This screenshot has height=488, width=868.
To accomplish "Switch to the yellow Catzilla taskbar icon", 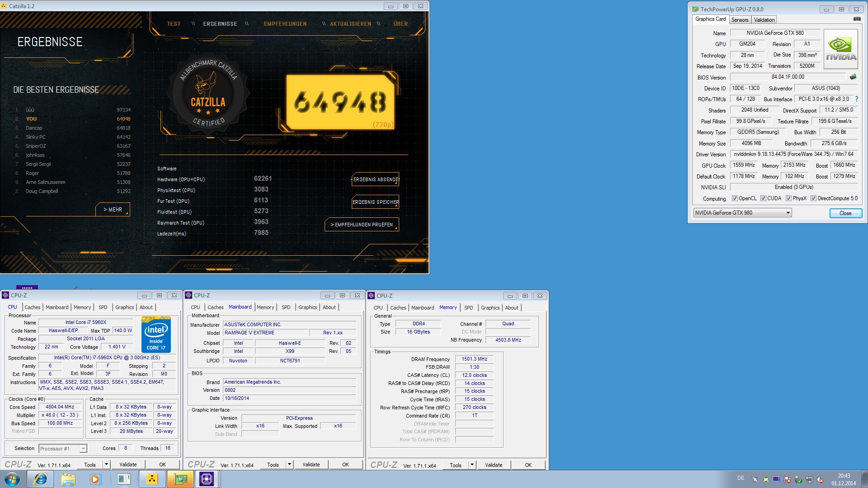I will point(152,479).
